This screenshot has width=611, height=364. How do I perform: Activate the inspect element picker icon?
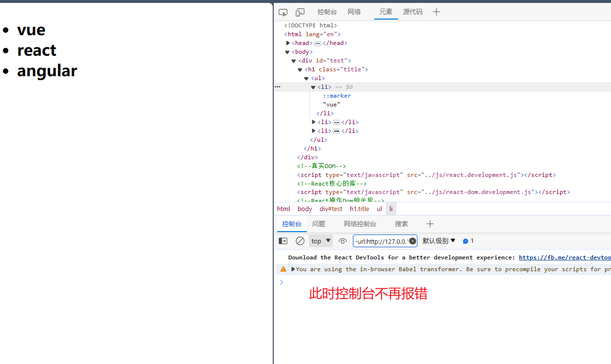(x=283, y=12)
